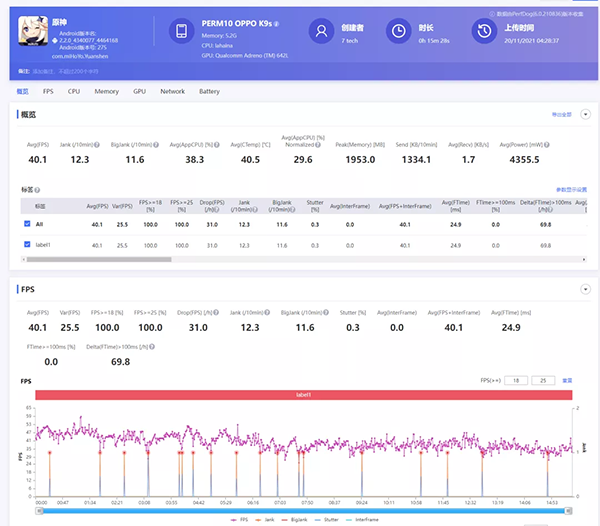Click the creator user profile icon
The image size is (600, 526).
(322, 31)
